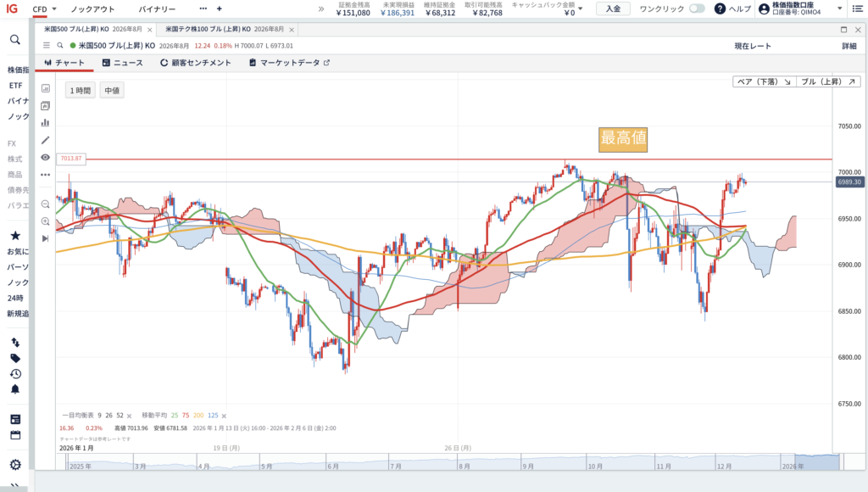Open the 1時間 timeframe selector

[x=81, y=89]
